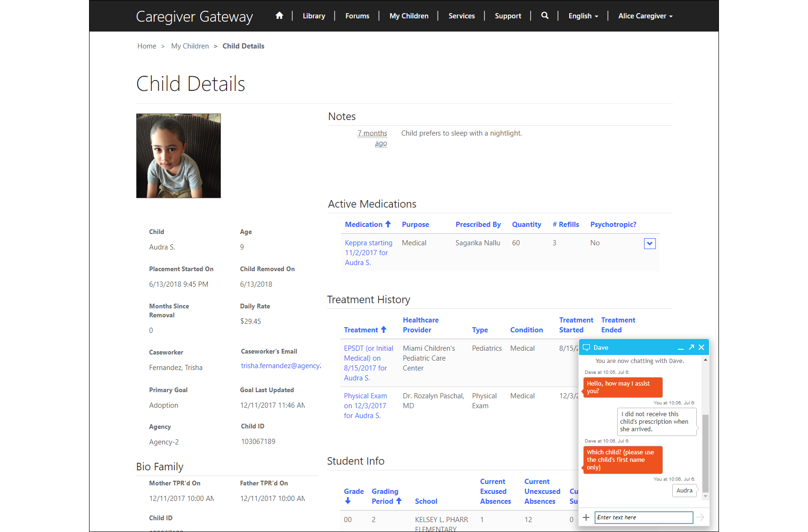Click caseworker name Fernandez, Trisha
Screen dimensions: 808x532
pos(176,368)
